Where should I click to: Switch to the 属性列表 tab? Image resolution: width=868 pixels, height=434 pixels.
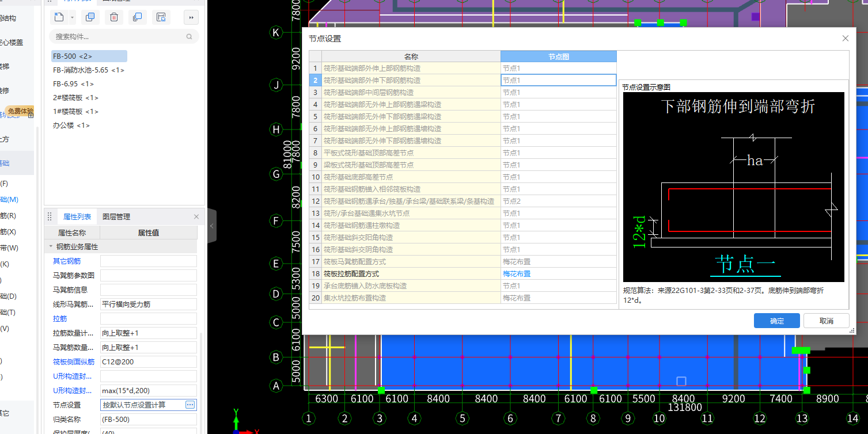pos(77,216)
